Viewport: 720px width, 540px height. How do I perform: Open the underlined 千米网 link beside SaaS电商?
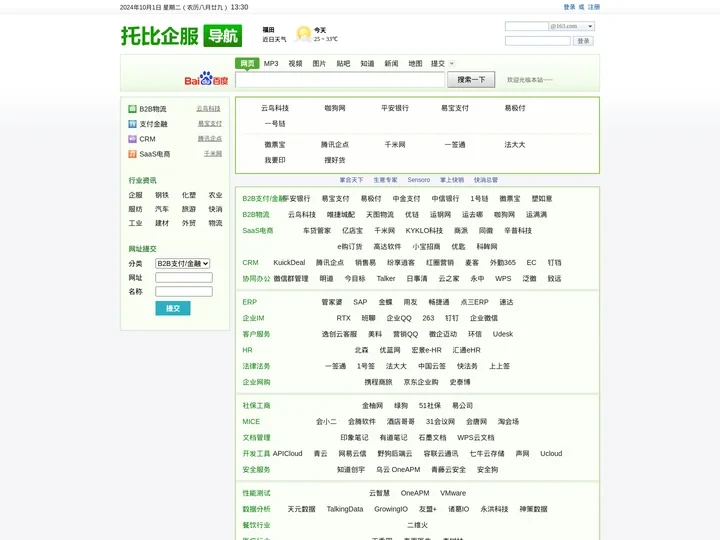click(213, 154)
